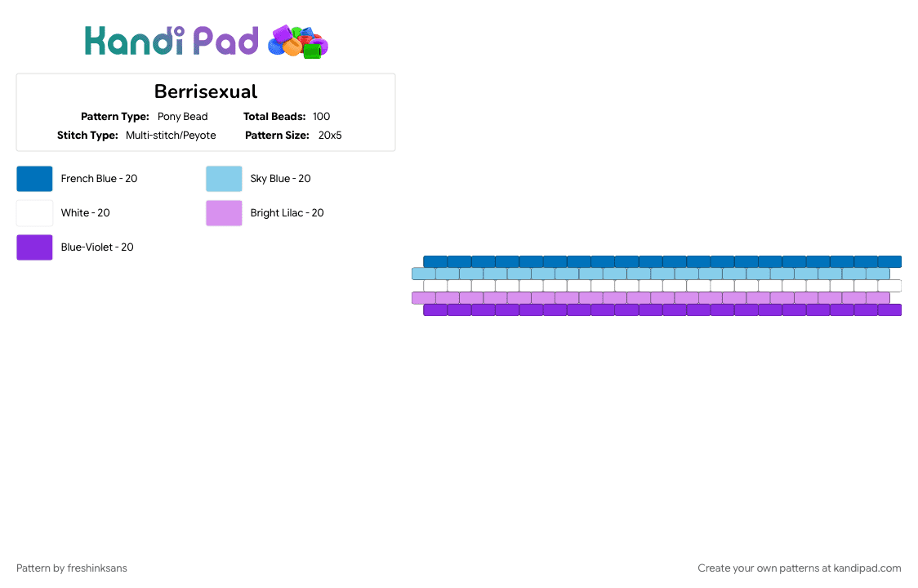Click the Kandi Pad logo text
This screenshot has height=588, width=918.
pos(172,41)
